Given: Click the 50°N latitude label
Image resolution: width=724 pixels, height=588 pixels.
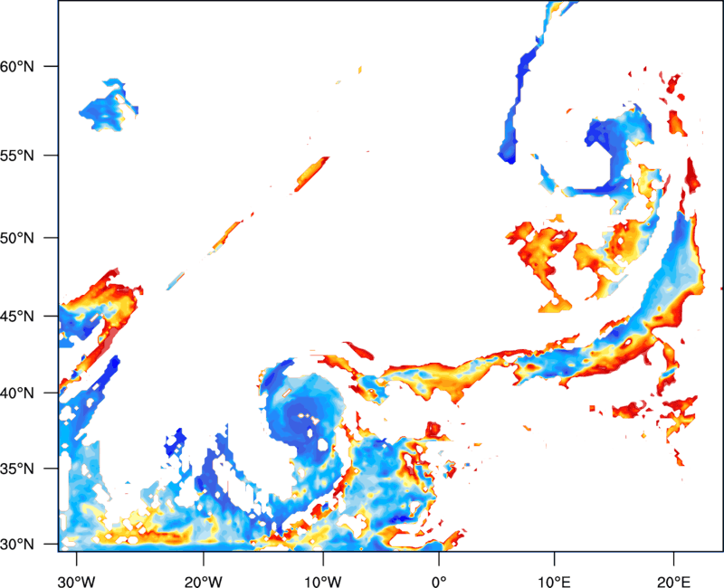Looking at the screenshot, I should coord(17,238).
